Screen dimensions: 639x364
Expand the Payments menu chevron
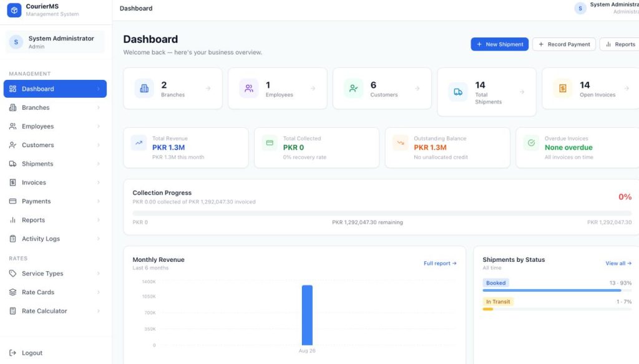point(98,201)
